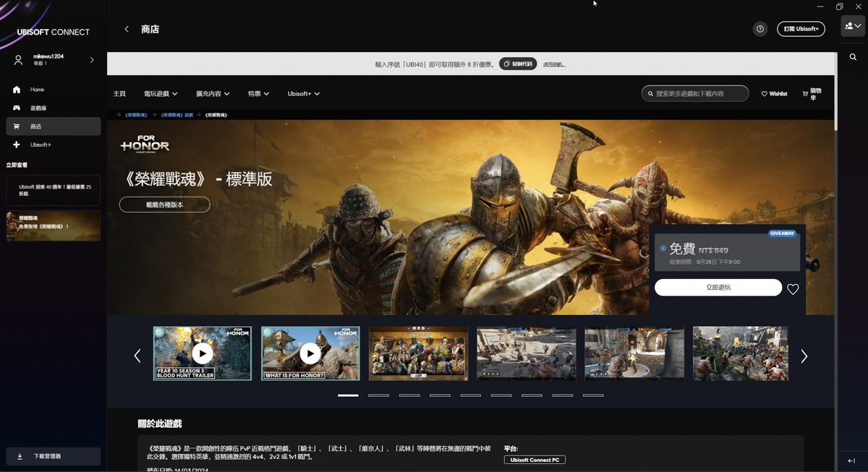Open first 《榮耀戰魂》 breadcrumb link

tap(136, 115)
